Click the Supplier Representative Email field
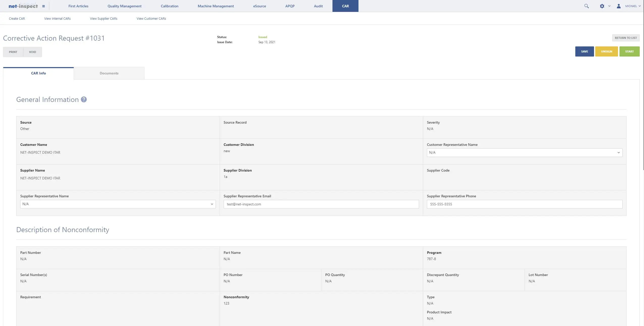 (x=321, y=204)
